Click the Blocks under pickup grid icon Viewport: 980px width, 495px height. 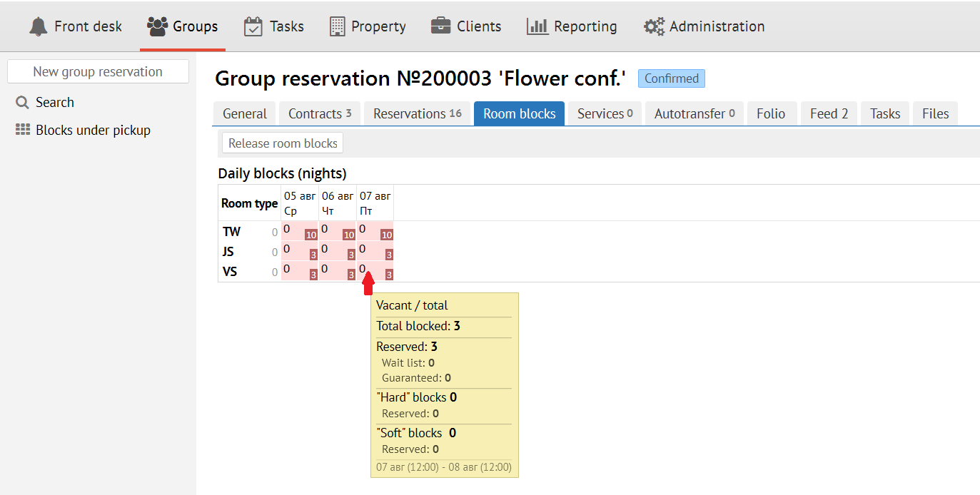(23, 130)
